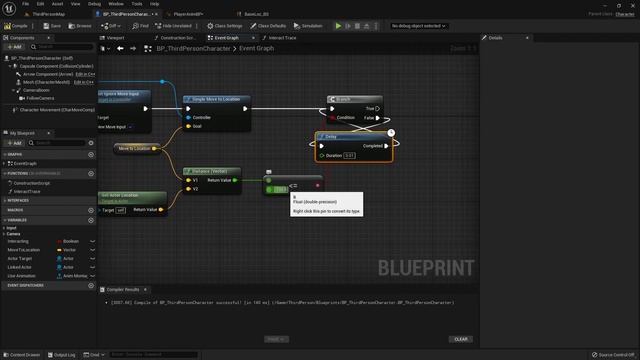Close the Components panel tab

click(x=49, y=38)
